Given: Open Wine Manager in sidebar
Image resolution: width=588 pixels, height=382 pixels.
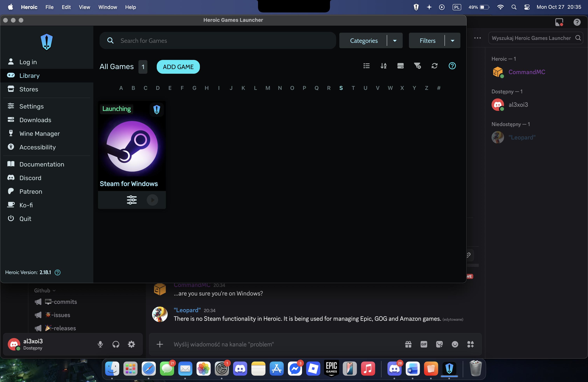Looking at the screenshot, I should pos(39,133).
